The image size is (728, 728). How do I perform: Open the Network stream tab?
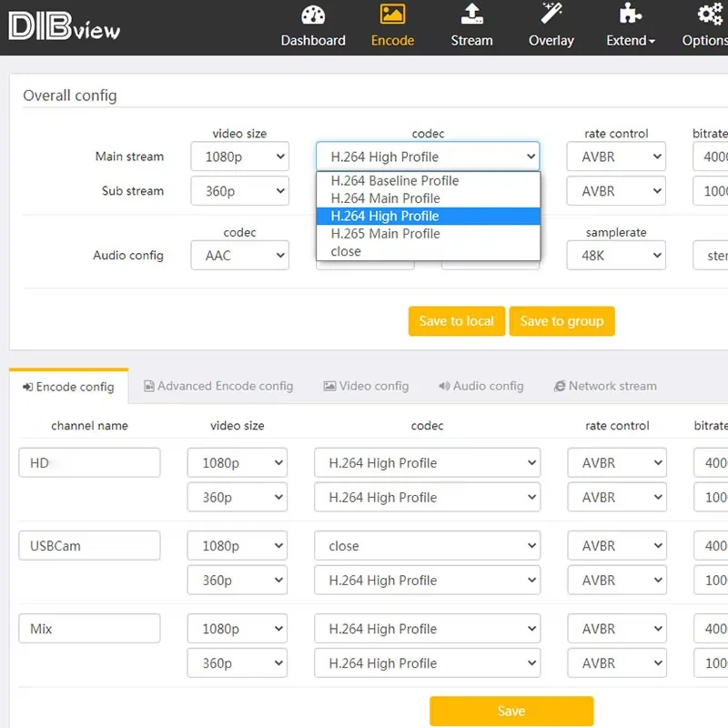(x=605, y=386)
